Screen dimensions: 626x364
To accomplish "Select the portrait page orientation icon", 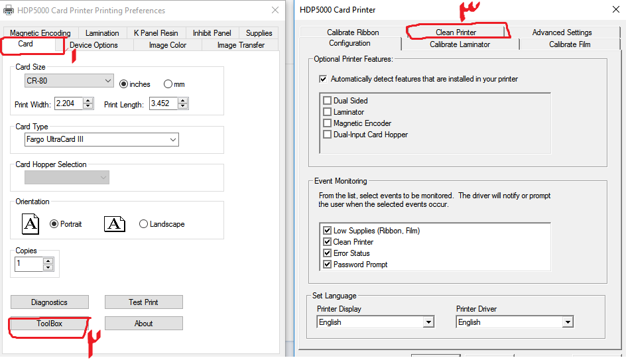I will click(x=31, y=224).
